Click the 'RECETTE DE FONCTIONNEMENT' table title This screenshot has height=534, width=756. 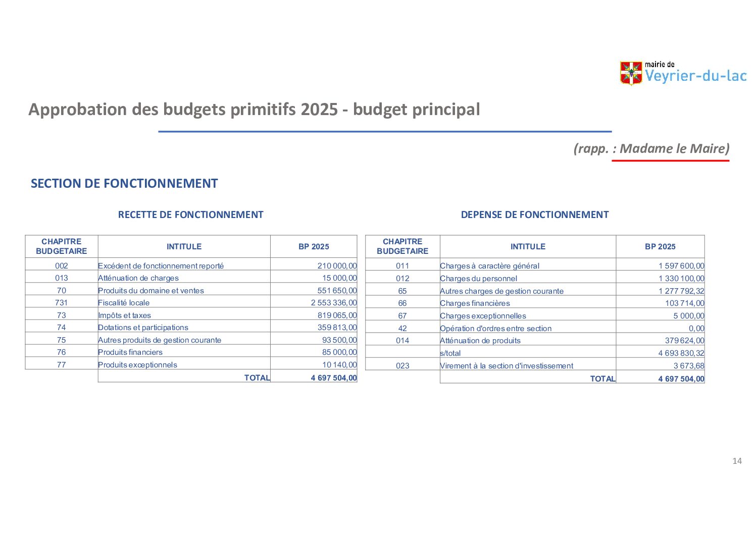[x=191, y=215]
